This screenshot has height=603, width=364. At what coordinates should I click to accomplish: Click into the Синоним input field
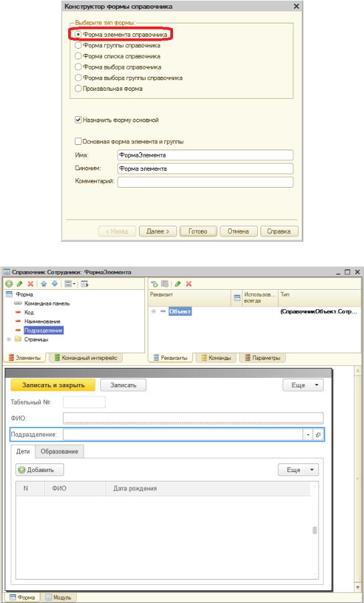(x=205, y=168)
